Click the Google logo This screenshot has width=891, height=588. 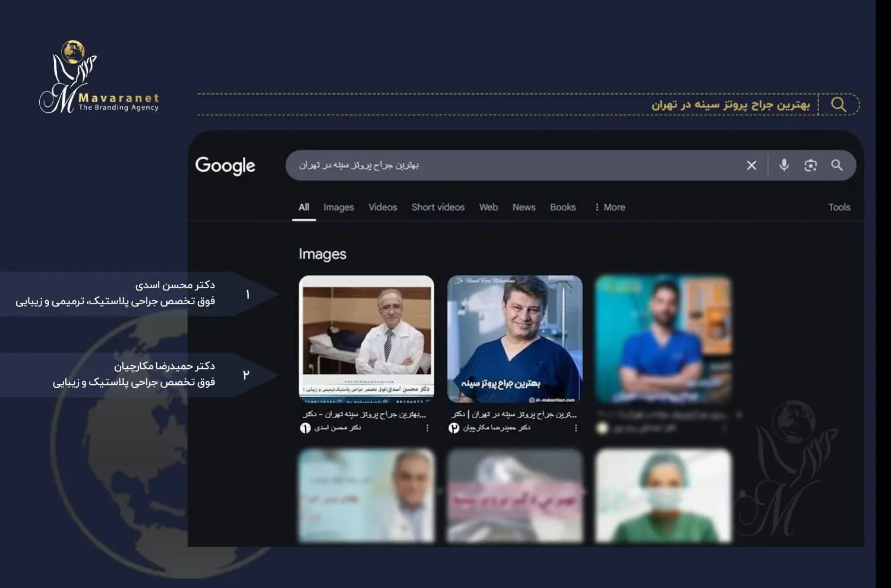point(225,166)
